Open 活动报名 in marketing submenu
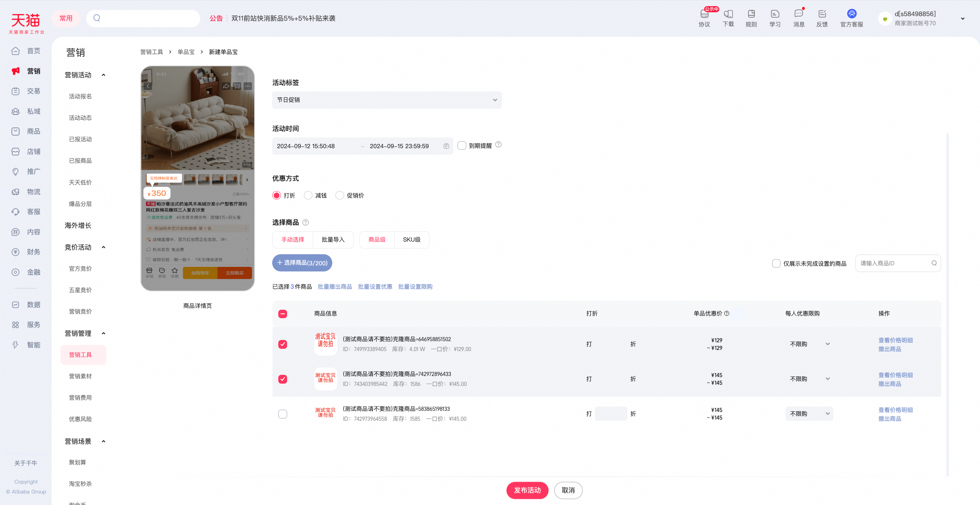 80,96
